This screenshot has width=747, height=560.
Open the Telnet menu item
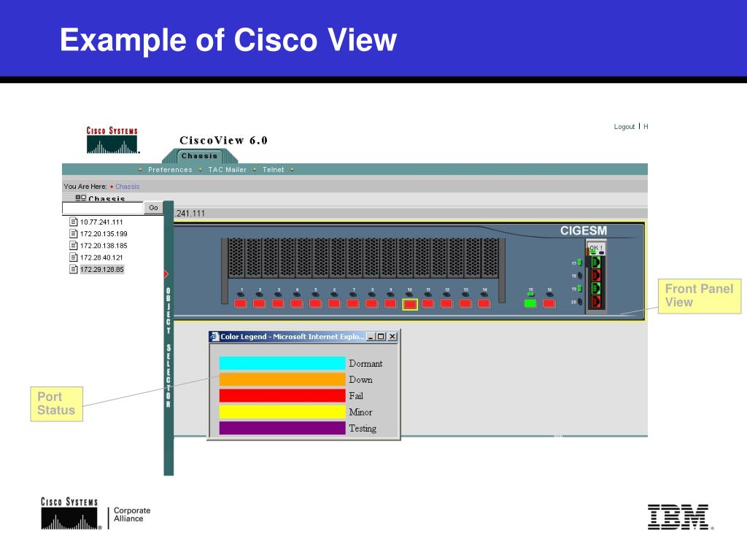coord(273,169)
